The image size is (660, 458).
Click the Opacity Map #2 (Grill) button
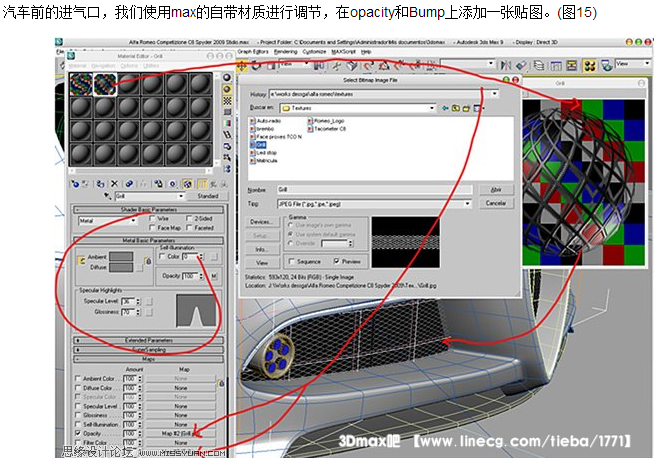coord(181,433)
